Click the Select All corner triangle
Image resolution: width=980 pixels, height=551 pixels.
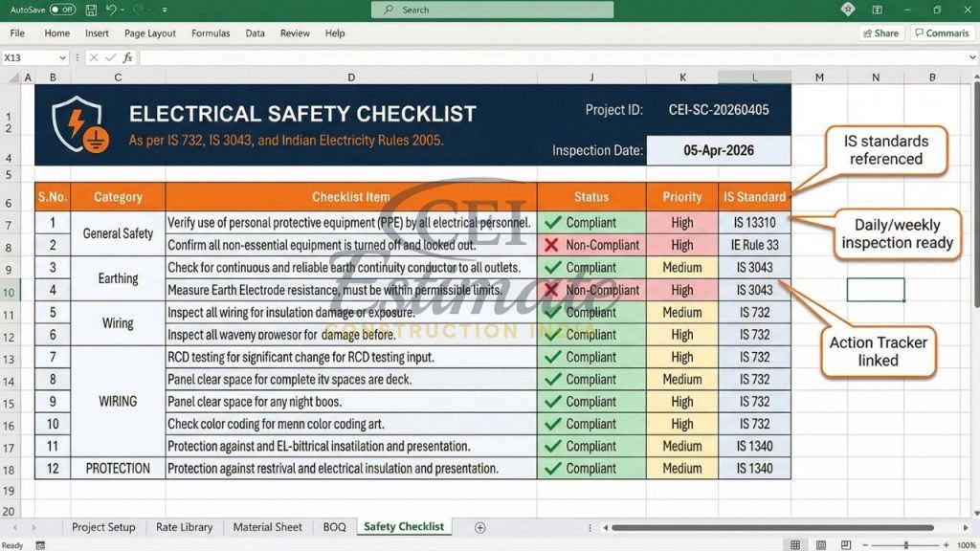pyautogui.click(x=12, y=77)
